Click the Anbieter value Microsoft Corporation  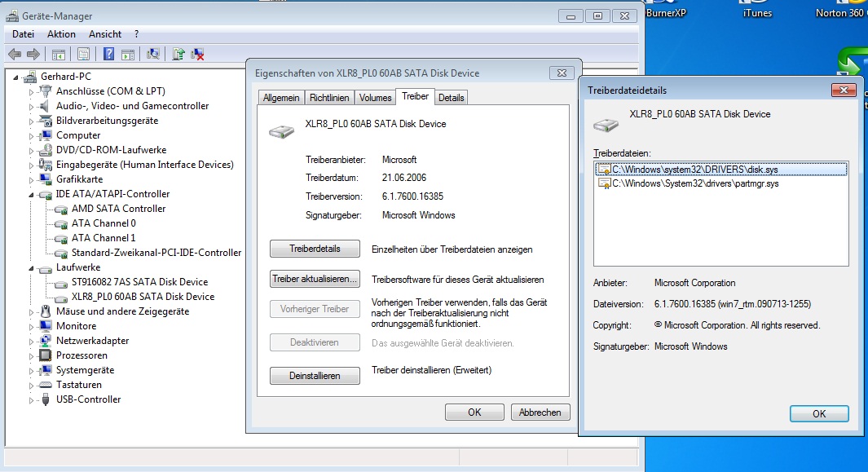[694, 283]
